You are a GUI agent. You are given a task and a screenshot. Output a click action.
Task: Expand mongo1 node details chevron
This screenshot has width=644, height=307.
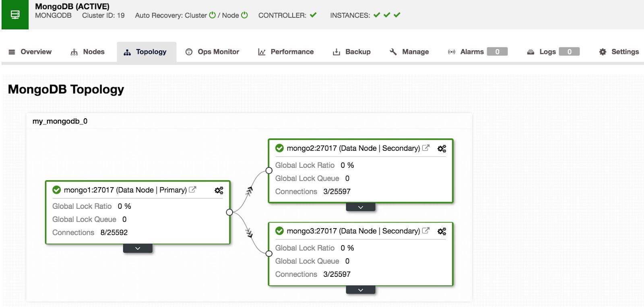tap(138, 248)
